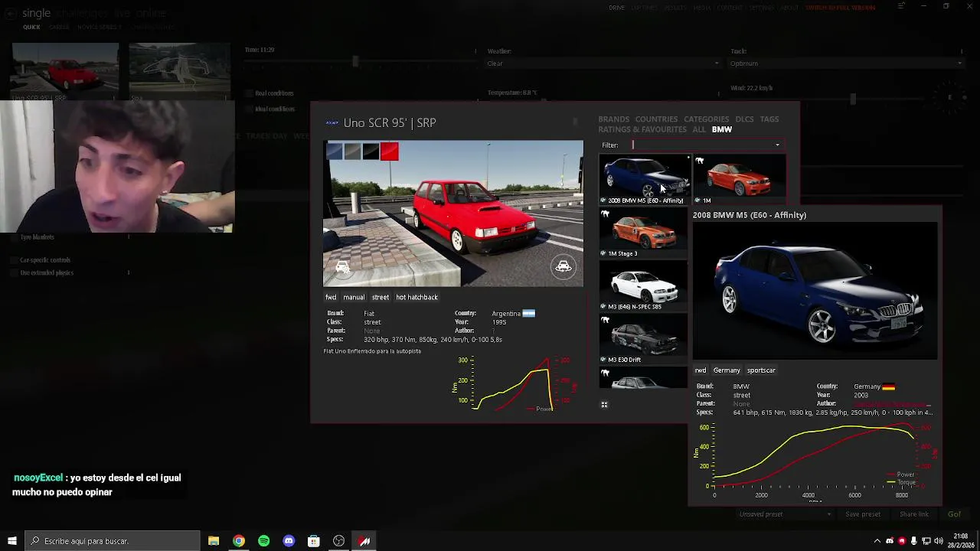Enable the Real conditions checkbox
This screenshot has height=551, width=980.
tap(250, 93)
